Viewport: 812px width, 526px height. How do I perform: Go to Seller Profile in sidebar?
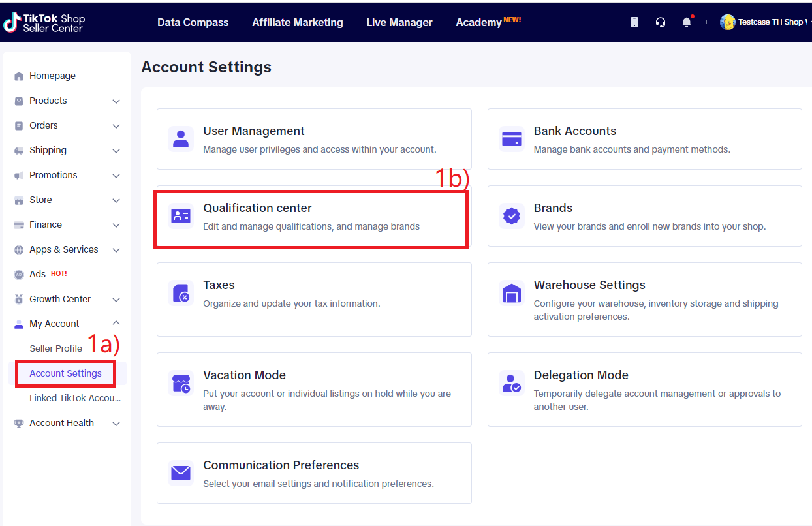click(x=56, y=348)
